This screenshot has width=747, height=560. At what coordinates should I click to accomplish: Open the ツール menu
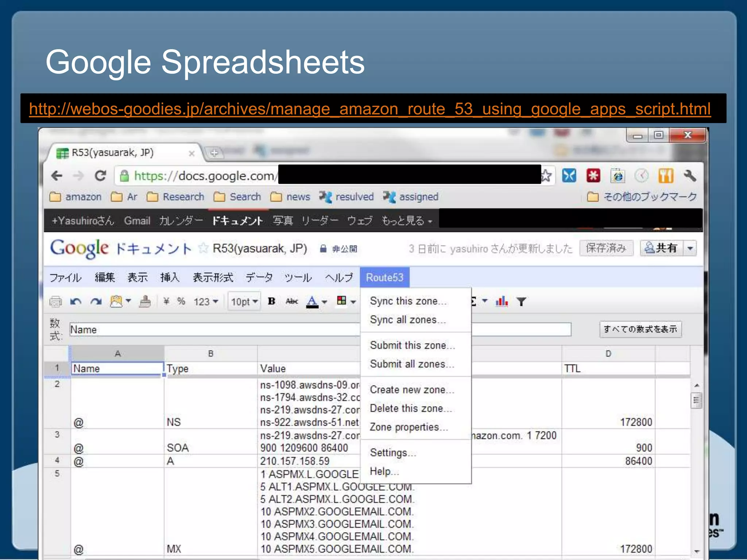click(298, 277)
